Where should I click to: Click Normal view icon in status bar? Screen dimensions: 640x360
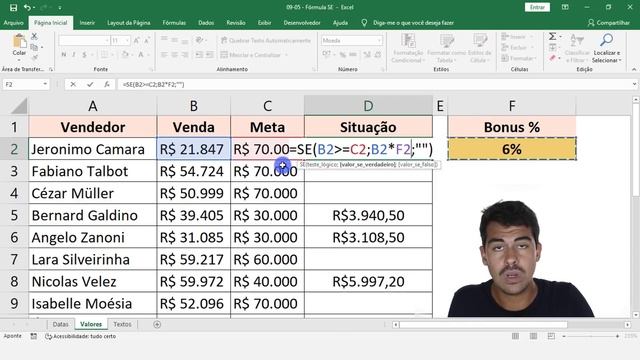tap(516, 336)
